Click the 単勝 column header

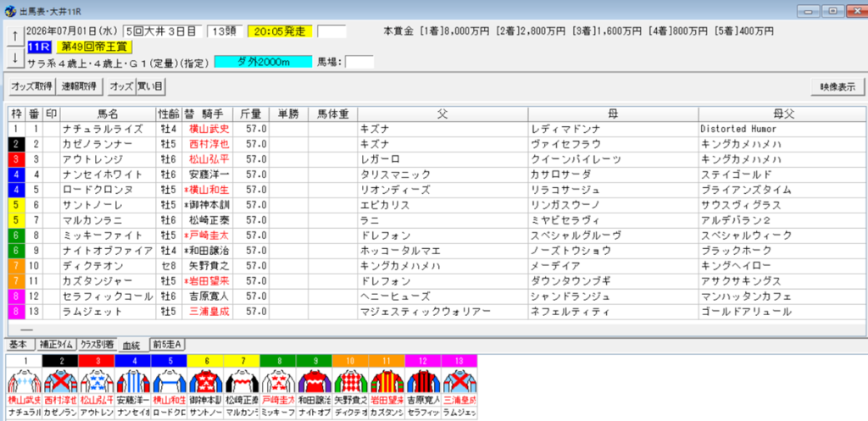(288, 114)
